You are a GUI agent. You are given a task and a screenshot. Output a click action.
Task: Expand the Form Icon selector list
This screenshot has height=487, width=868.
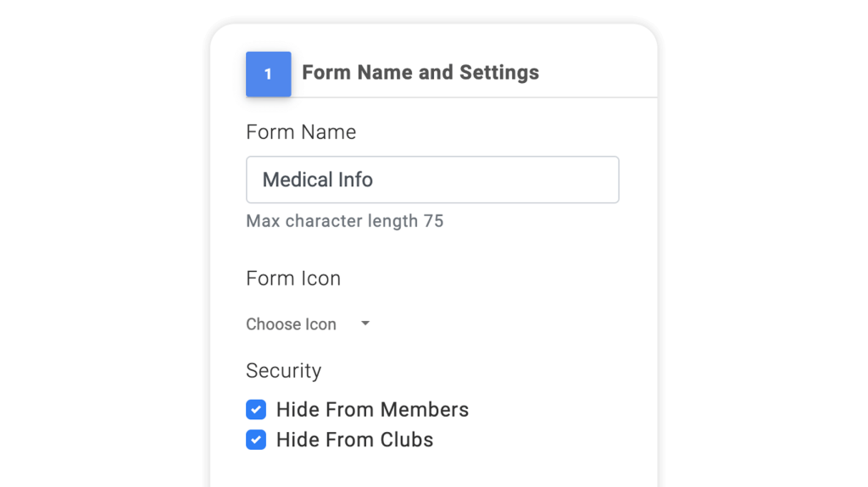309,324
